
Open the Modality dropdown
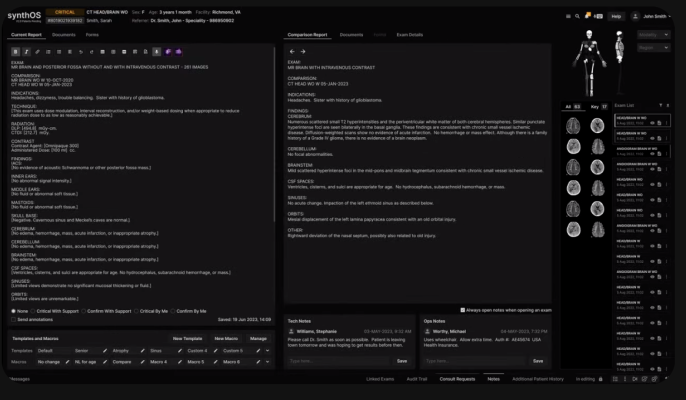click(x=652, y=34)
